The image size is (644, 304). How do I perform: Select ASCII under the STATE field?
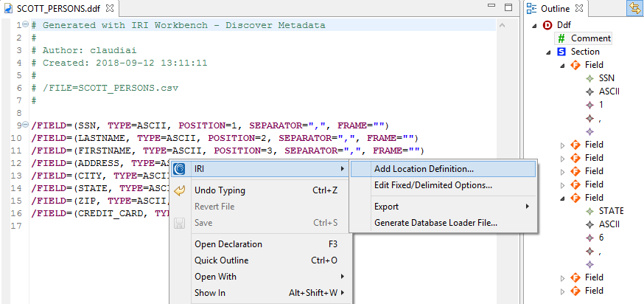pyautogui.click(x=609, y=224)
